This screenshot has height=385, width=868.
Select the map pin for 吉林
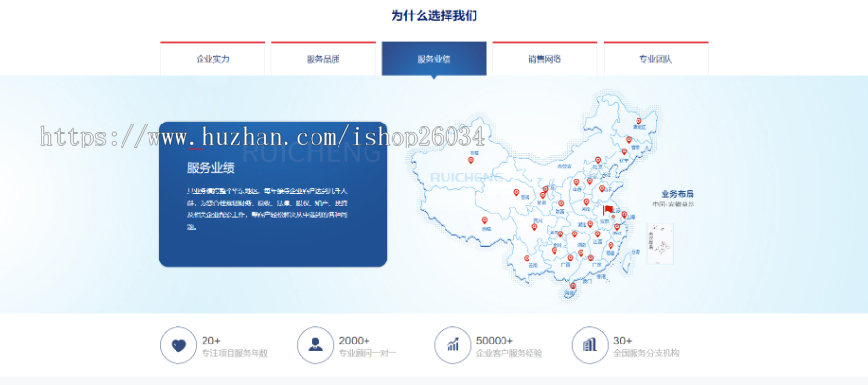click(629, 140)
